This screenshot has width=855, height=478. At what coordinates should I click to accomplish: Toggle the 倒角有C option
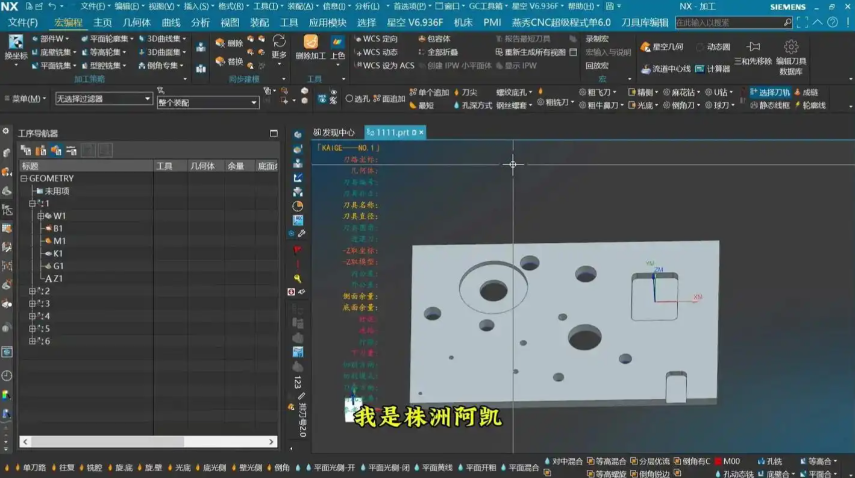(677, 461)
